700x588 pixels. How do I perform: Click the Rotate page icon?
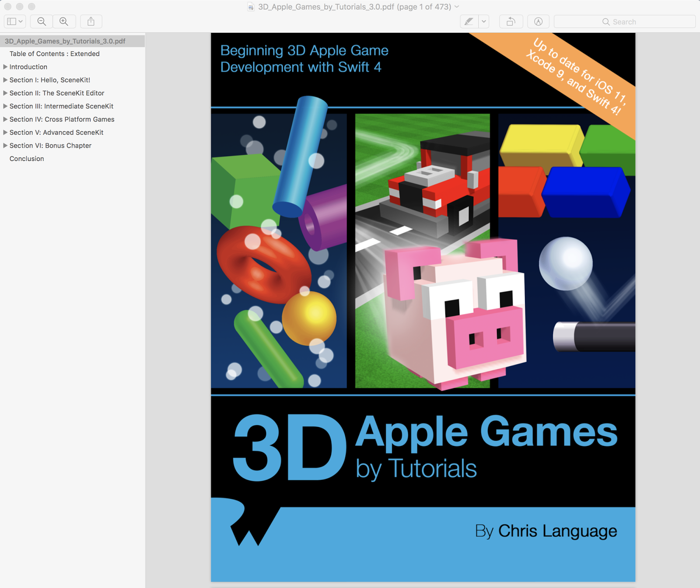pos(511,21)
